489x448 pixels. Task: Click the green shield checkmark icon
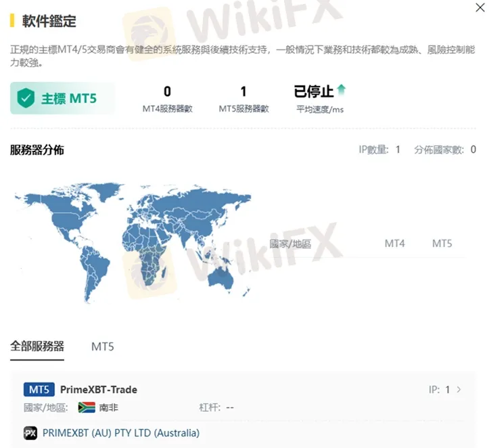tap(26, 98)
